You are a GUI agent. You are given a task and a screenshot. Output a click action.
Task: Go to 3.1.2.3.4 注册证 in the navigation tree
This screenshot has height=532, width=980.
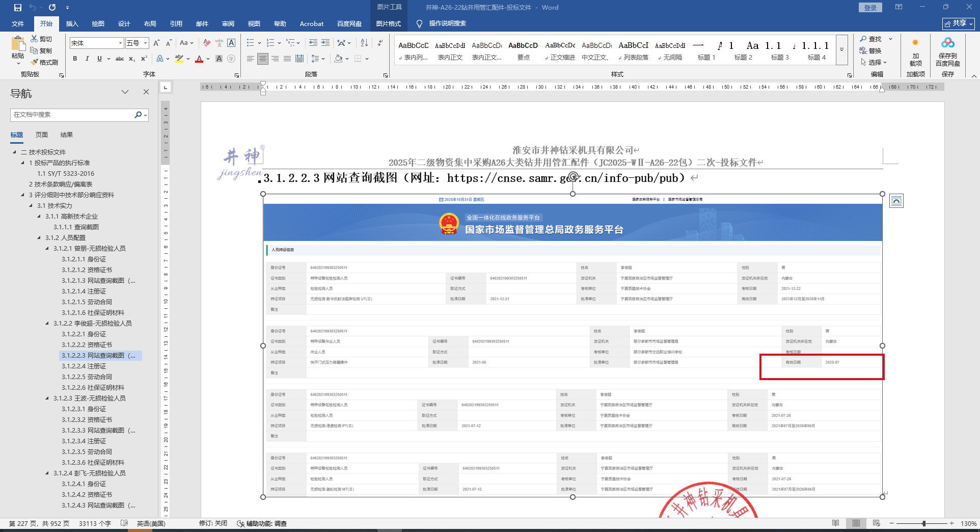[84, 441]
